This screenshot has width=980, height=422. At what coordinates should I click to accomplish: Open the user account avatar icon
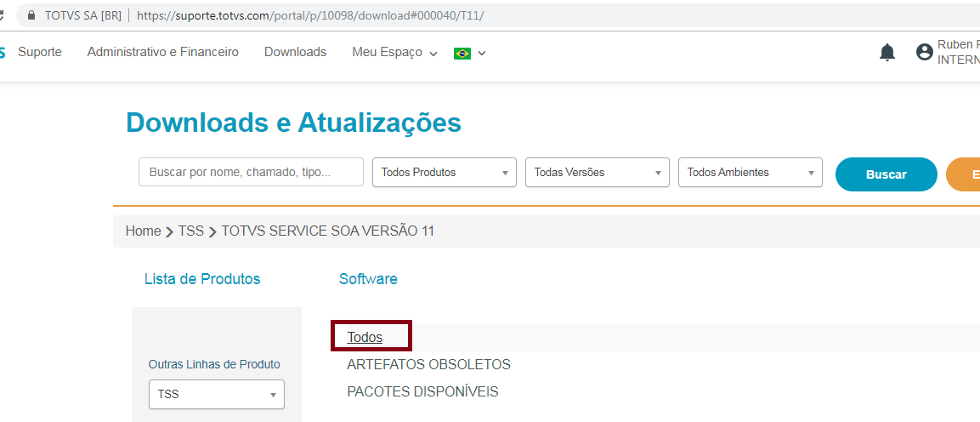coord(925,52)
